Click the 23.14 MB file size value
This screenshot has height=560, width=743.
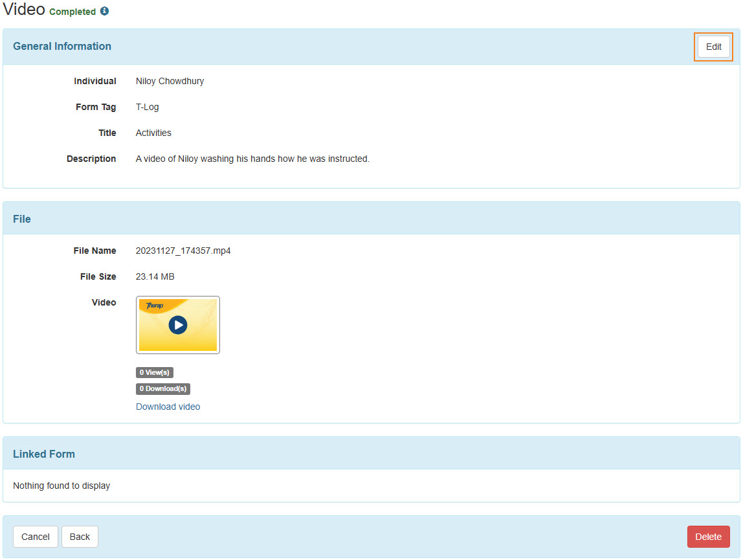click(155, 276)
